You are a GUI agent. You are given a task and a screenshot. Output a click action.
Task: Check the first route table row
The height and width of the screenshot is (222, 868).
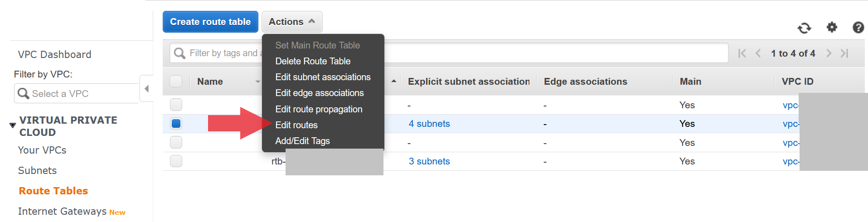[x=176, y=105]
